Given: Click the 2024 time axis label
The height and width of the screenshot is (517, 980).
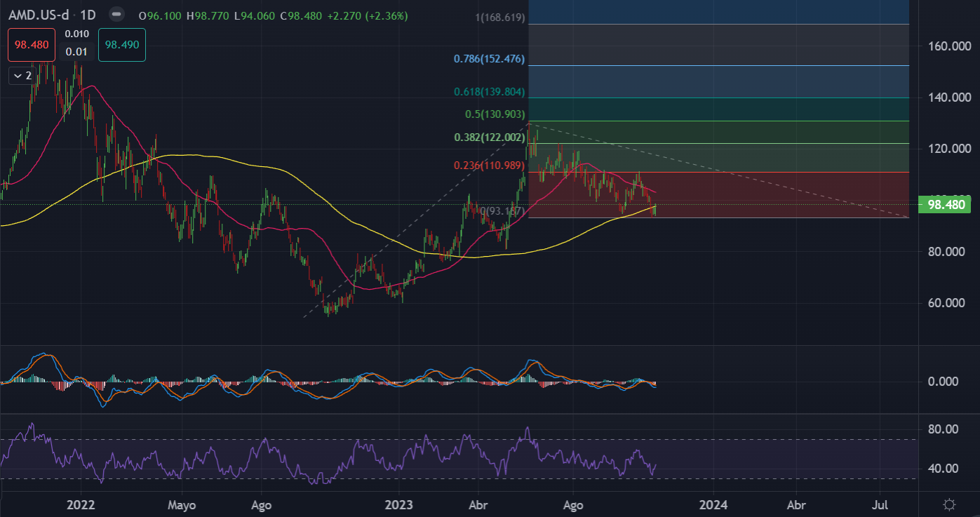Looking at the screenshot, I should coord(713,504).
